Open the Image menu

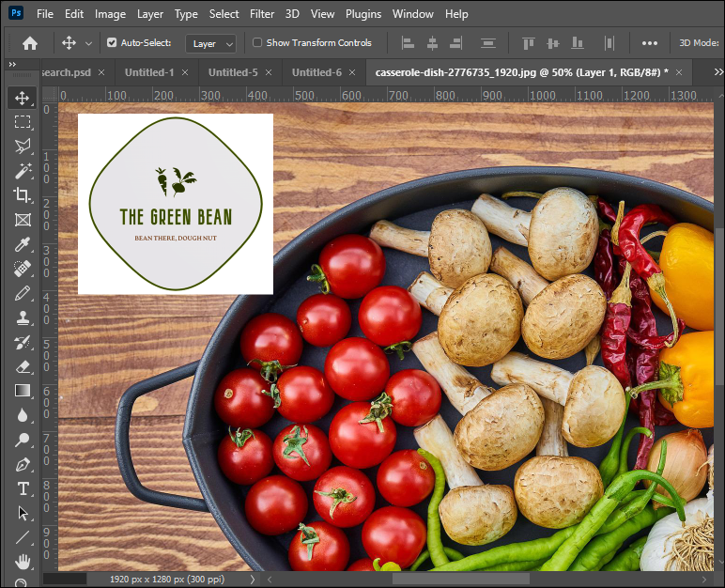[110, 14]
